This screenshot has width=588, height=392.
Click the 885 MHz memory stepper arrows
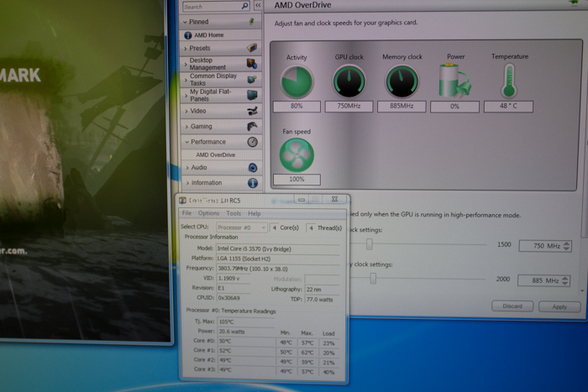(565, 280)
